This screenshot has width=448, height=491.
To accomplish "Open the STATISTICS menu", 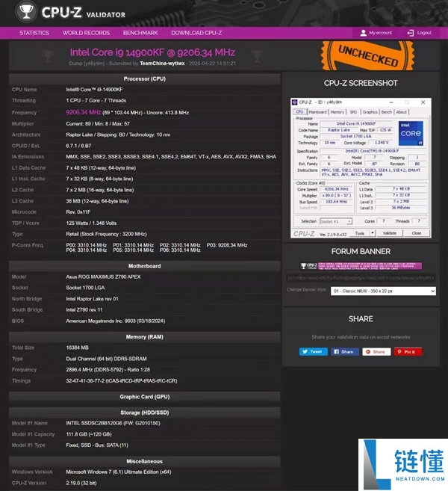I will click(x=34, y=33).
